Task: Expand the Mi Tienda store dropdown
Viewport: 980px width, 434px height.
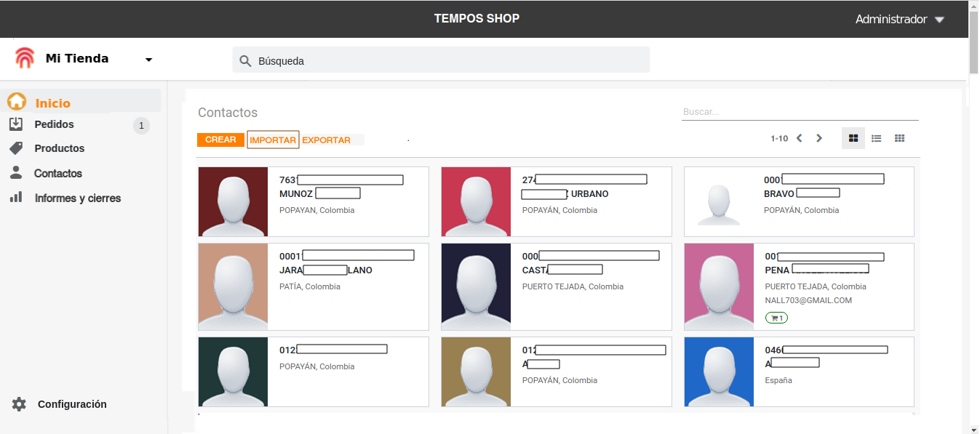Action: (x=148, y=60)
